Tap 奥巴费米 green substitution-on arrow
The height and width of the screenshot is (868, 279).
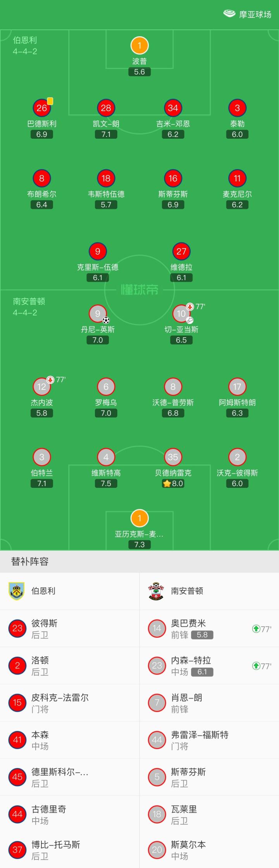pos(256,629)
